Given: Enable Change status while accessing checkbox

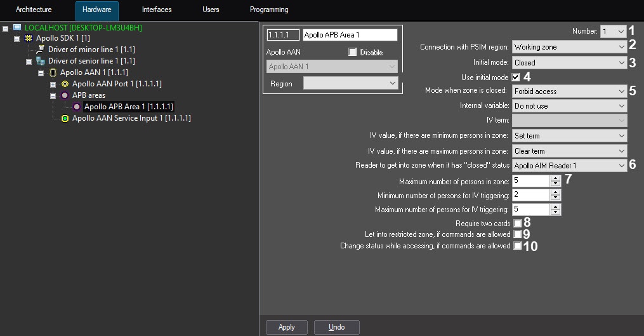Looking at the screenshot, I should point(518,246).
